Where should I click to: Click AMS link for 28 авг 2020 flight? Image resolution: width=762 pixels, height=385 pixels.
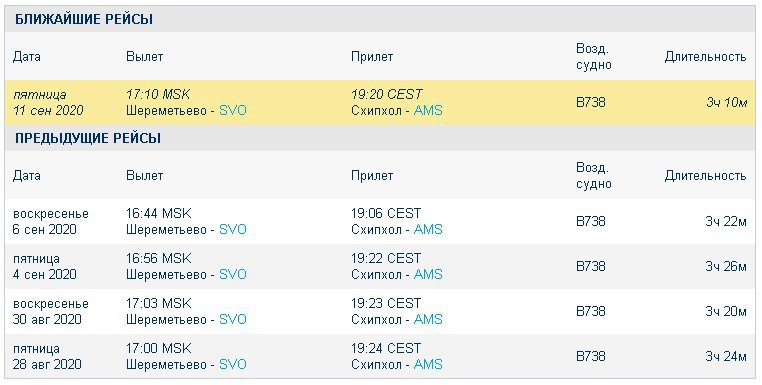pyautogui.click(x=428, y=365)
